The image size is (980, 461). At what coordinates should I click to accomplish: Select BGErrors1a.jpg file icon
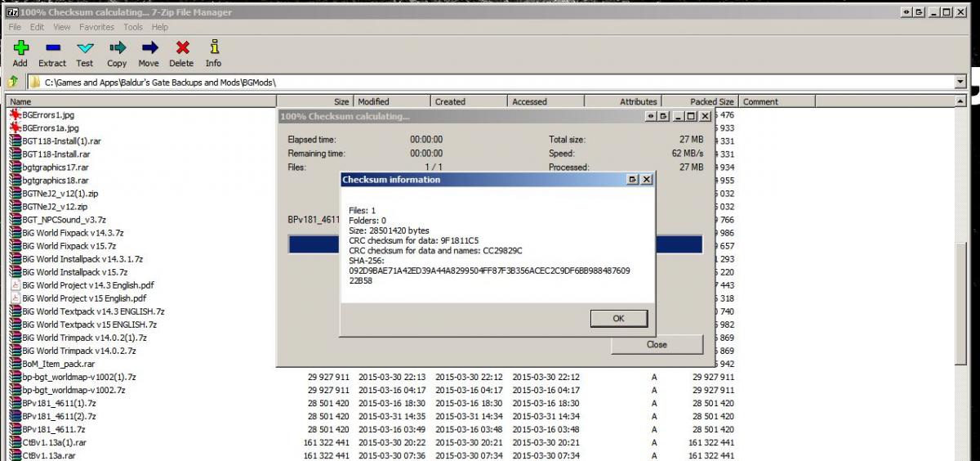tap(15, 128)
